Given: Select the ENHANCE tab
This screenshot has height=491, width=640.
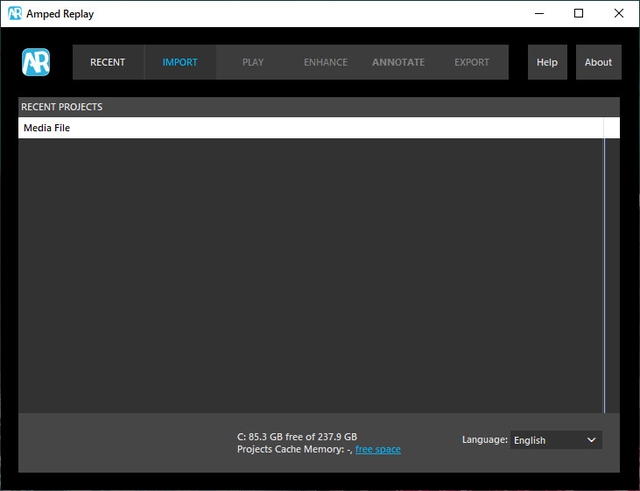Looking at the screenshot, I should tap(326, 62).
